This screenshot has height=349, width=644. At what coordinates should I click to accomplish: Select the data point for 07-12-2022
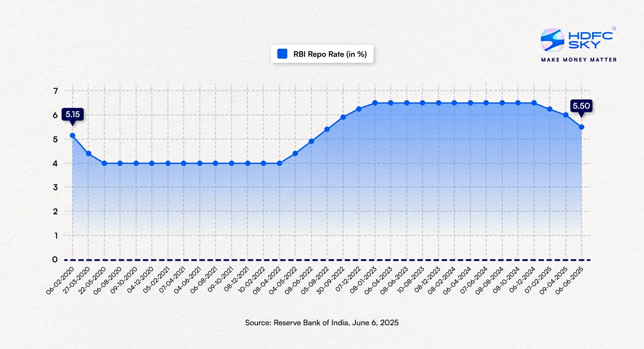tap(359, 109)
